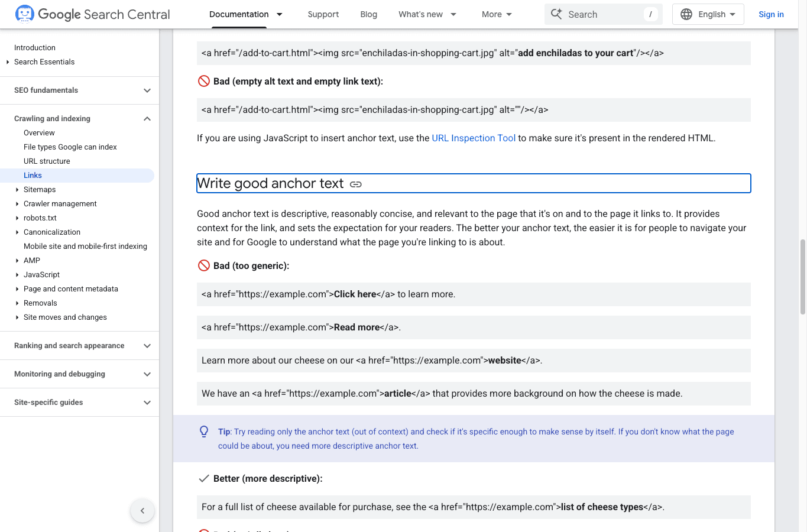Open the URL Inspection Tool link
The height and width of the screenshot is (532, 807).
474,138
